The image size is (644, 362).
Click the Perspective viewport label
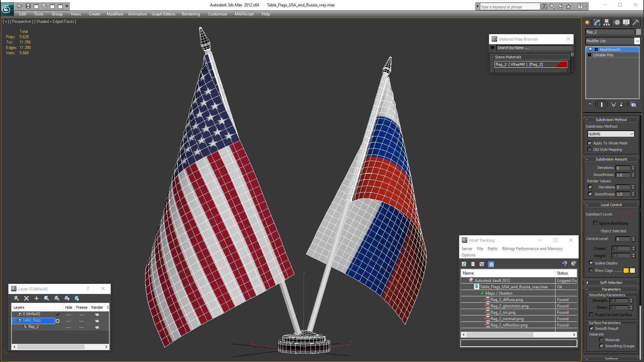click(x=22, y=21)
